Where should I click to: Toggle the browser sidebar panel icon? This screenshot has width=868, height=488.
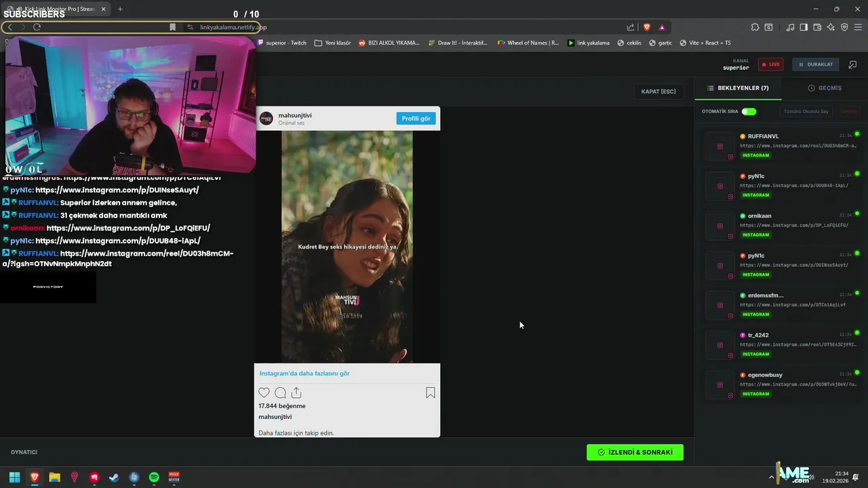click(804, 27)
